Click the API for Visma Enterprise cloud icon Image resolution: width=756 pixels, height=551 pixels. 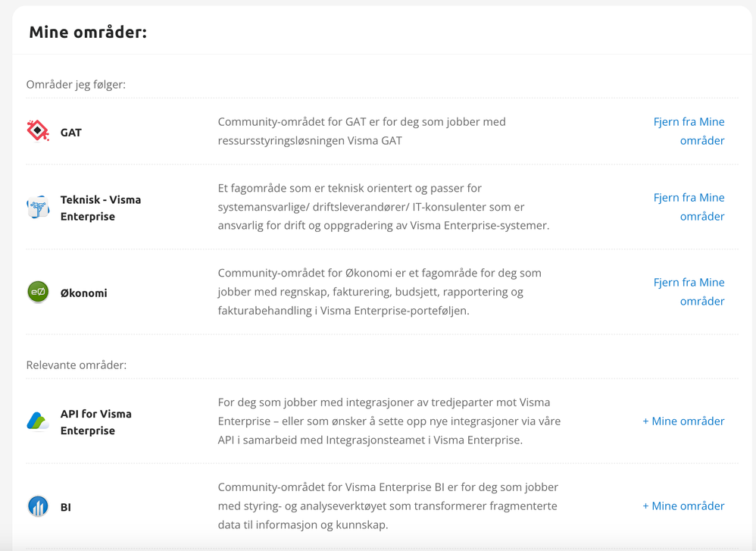[x=38, y=421]
